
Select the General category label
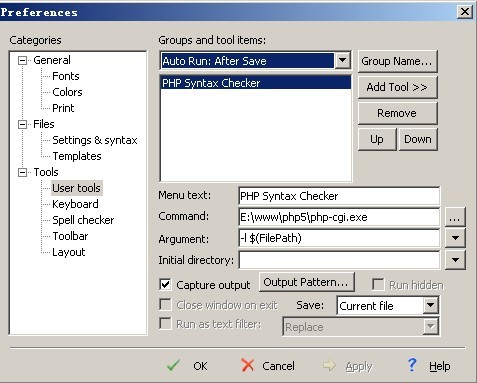pyautogui.click(x=52, y=60)
